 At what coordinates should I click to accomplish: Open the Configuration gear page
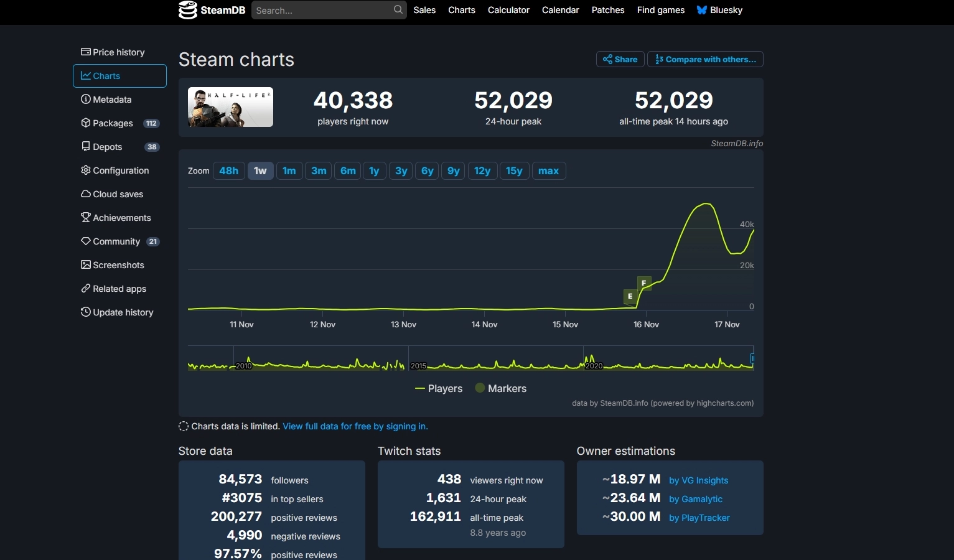pos(115,170)
